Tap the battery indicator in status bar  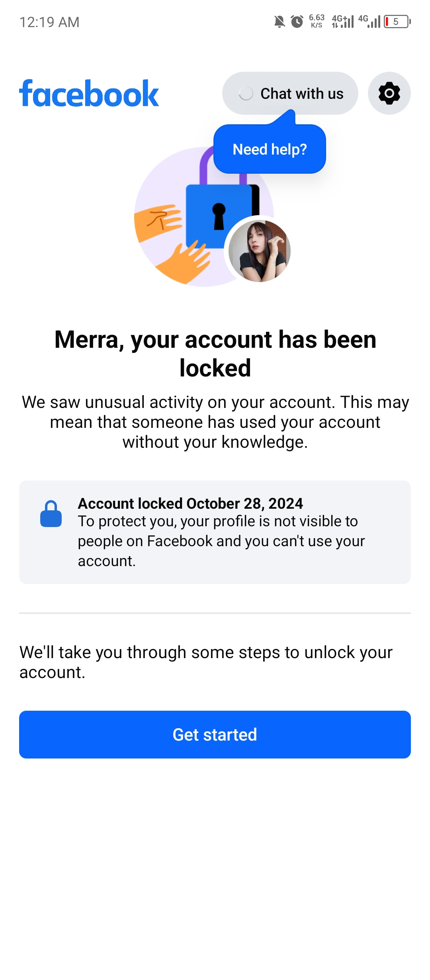tap(397, 22)
